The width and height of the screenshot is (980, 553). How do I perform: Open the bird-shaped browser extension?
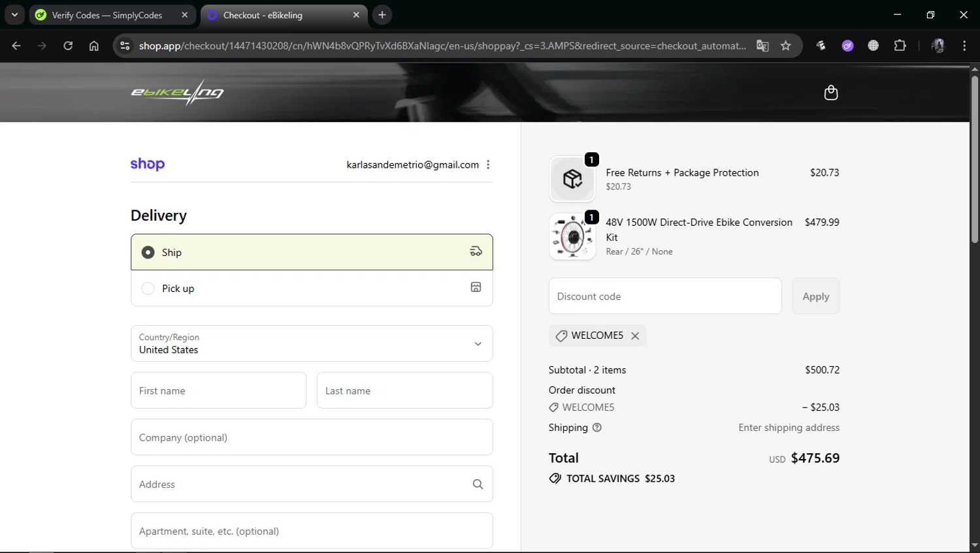[x=821, y=46]
